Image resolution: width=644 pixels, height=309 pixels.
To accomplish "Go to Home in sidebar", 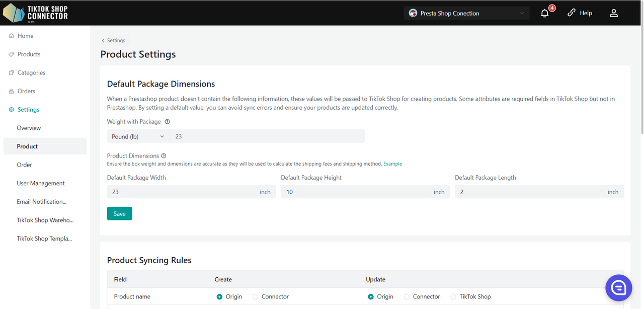I will pos(25,36).
